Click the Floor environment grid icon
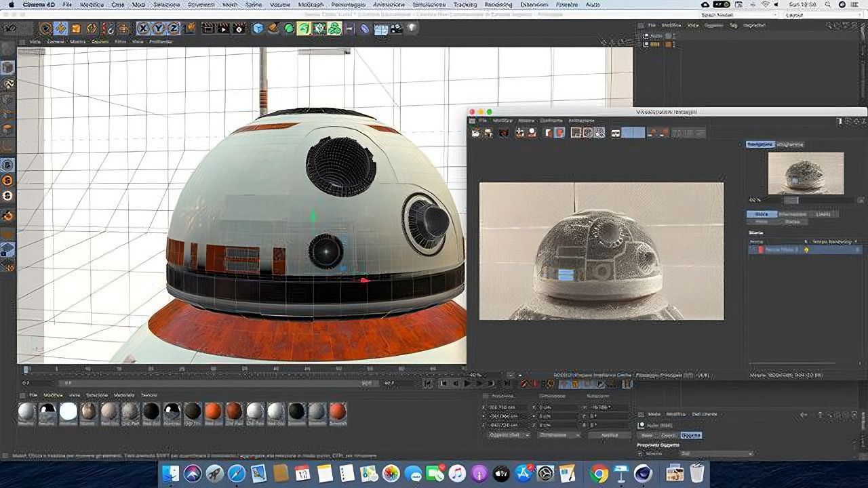 pyautogui.click(x=381, y=28)
